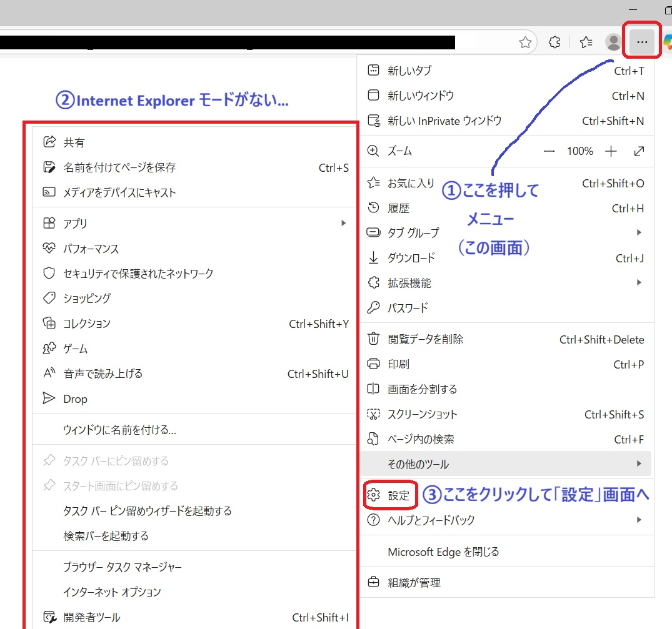The width and height of the screenshot is (672, 629).
Task: Open 設定 from the menu
Action: point(398,495)
